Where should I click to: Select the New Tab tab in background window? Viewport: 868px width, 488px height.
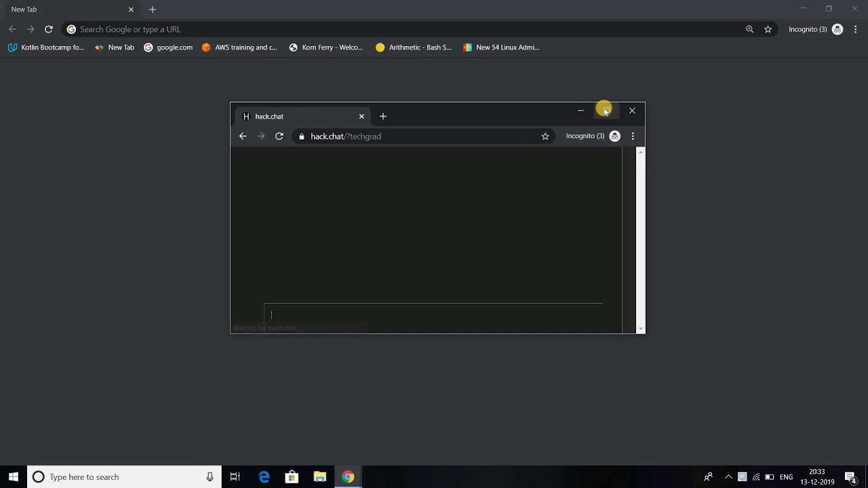click(71, 9)
